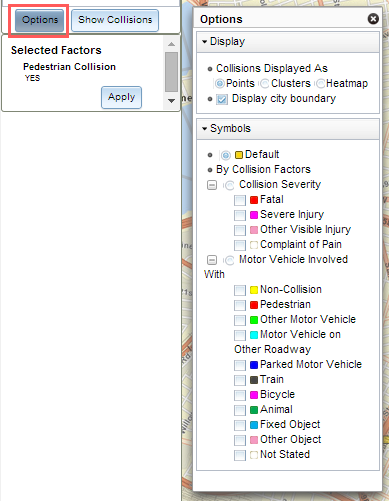Close the Options panel
The image size is (389, 501).
click(x=373, y=19)
